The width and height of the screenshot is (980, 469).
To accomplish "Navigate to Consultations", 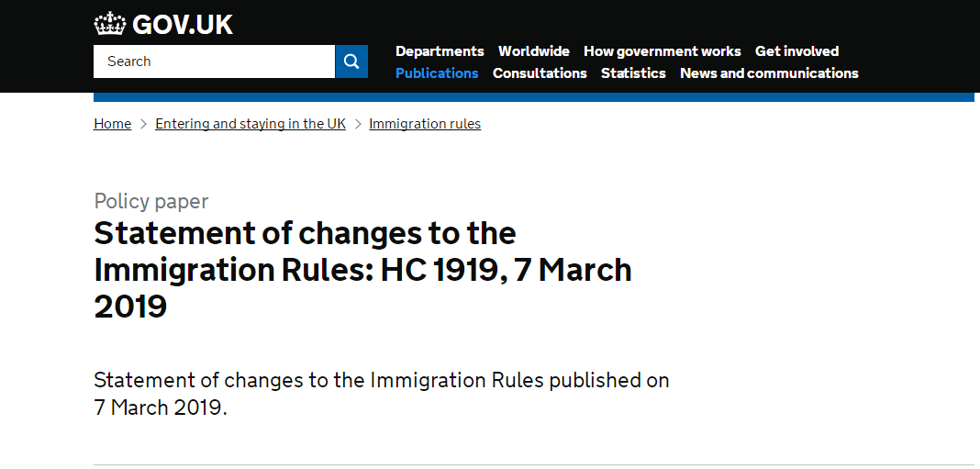I will pyautogui.click(x=540, y=73).
